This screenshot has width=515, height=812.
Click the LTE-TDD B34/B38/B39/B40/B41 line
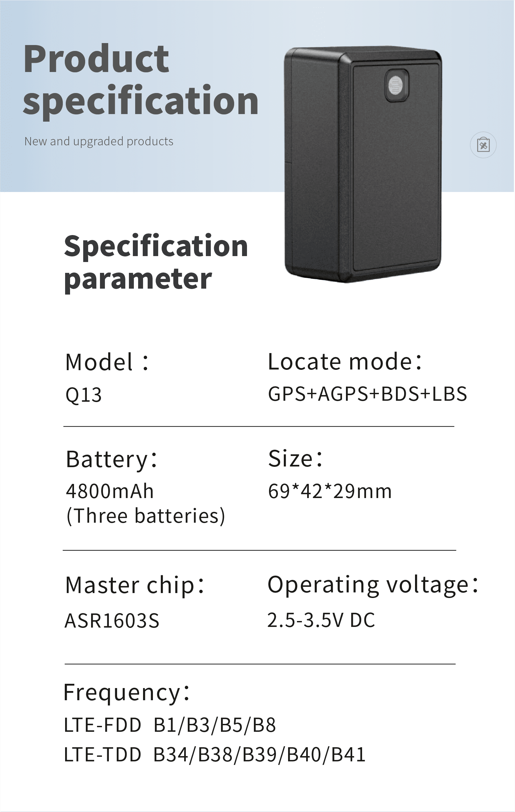click(214, 755)
